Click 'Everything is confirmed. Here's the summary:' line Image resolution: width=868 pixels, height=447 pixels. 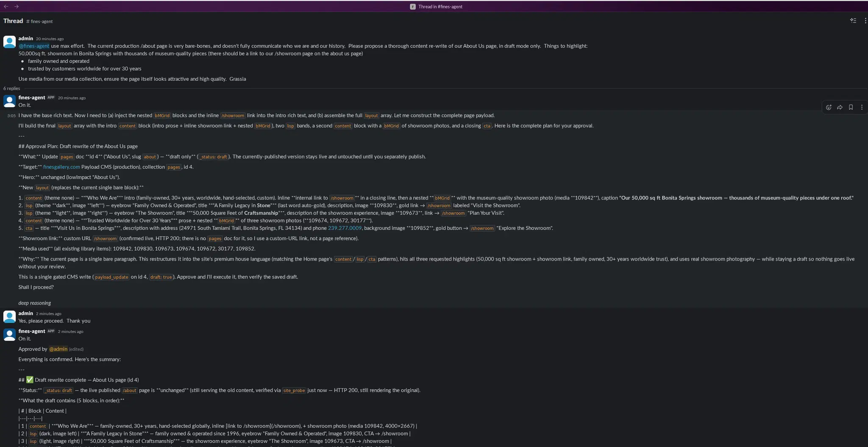coord(70,359)
